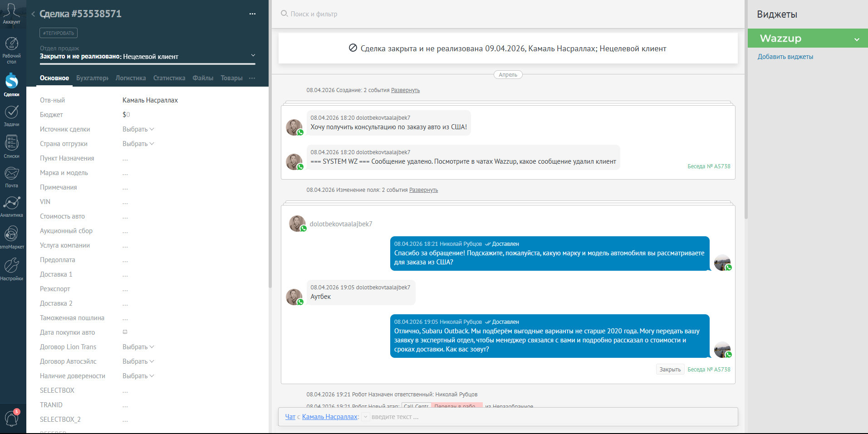Open the notifications bell with badge 5
The height and width of the screenshot is (434, 868).
tap(11, 418)
